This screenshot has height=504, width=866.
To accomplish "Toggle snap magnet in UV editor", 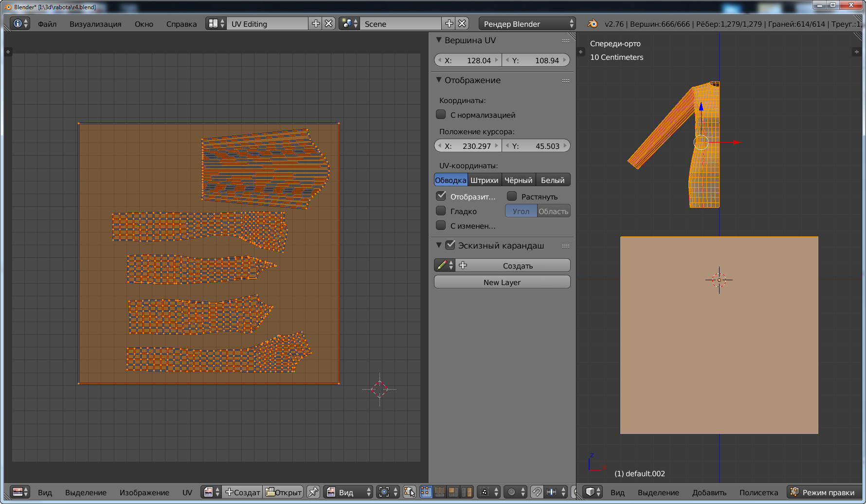I will 537,492.
